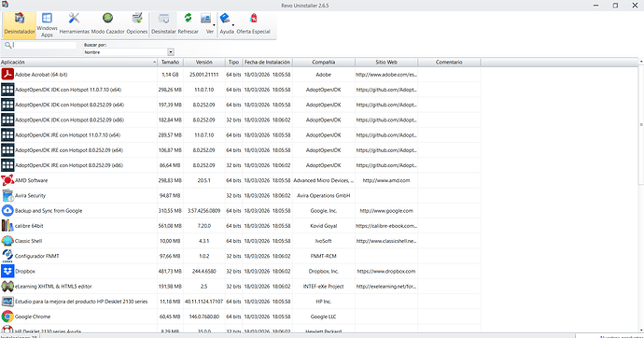Open the Ver view icon
The height and width of the screenshot is (338, 644).
(x=205, y=19)
